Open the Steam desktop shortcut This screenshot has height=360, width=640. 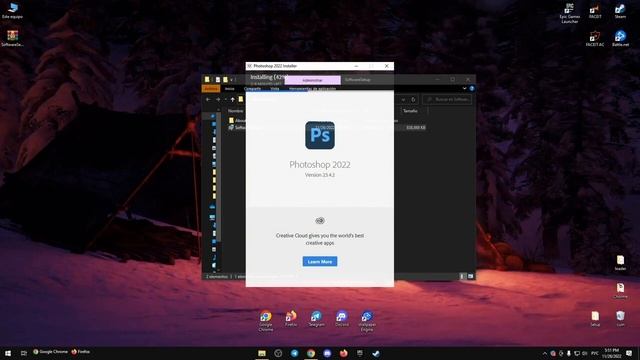pos(620,11)
